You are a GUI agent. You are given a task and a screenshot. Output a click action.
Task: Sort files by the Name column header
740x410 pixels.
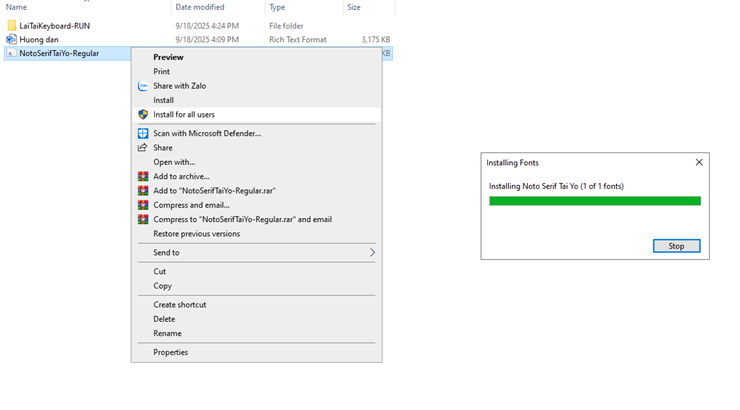(17, 7)
